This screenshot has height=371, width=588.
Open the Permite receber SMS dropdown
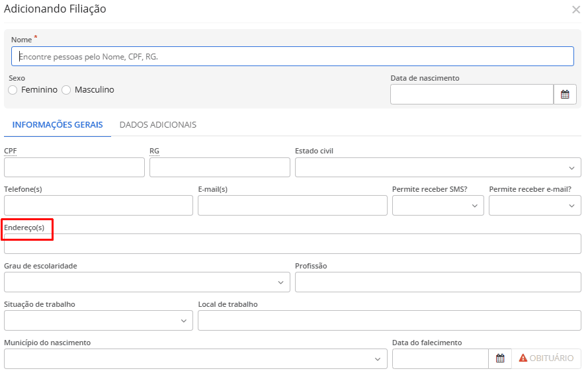point(438,206)
